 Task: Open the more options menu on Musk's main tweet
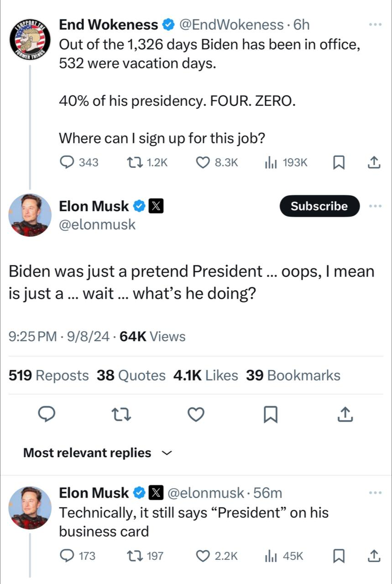[x=375, y=206]
